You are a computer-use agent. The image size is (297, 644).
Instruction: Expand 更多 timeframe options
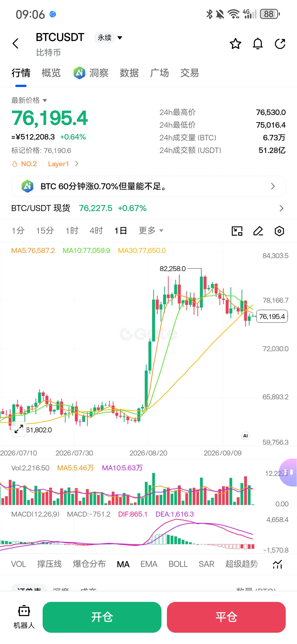click(x=151, y=230)
